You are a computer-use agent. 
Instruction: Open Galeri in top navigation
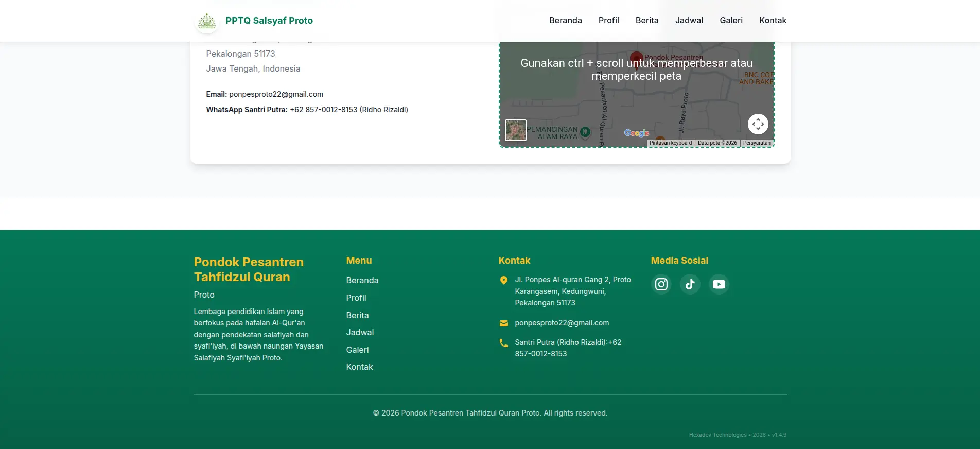[731, 21]
